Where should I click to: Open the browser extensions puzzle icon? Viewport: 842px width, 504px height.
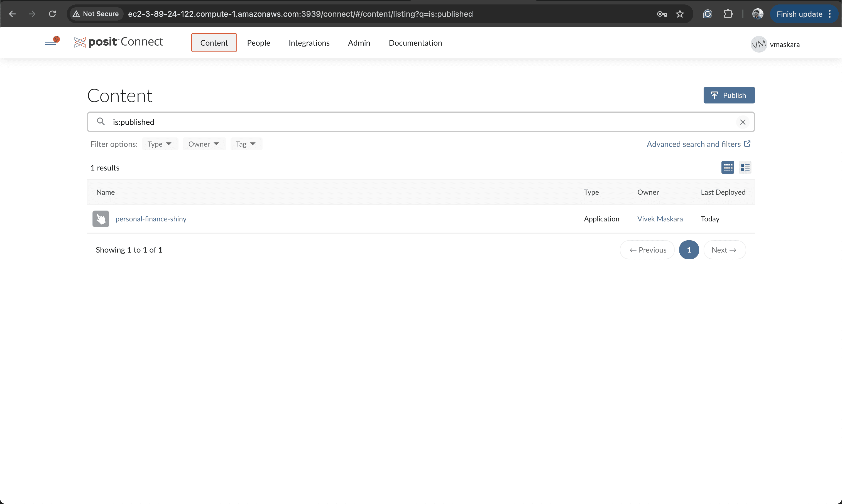tap(728, 14)
